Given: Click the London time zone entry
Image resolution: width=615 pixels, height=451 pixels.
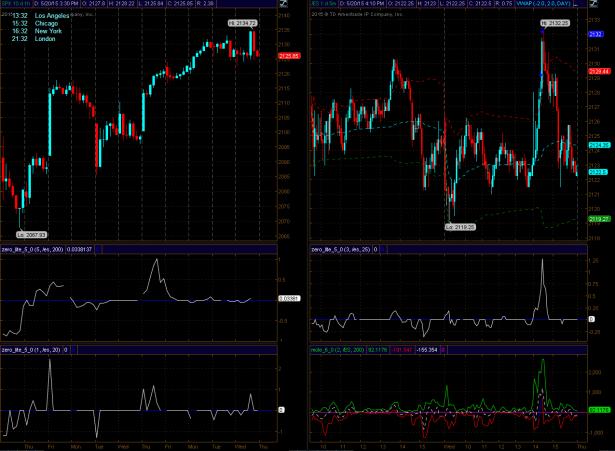Looking at the screenshot, I should [x=42, y=38].
